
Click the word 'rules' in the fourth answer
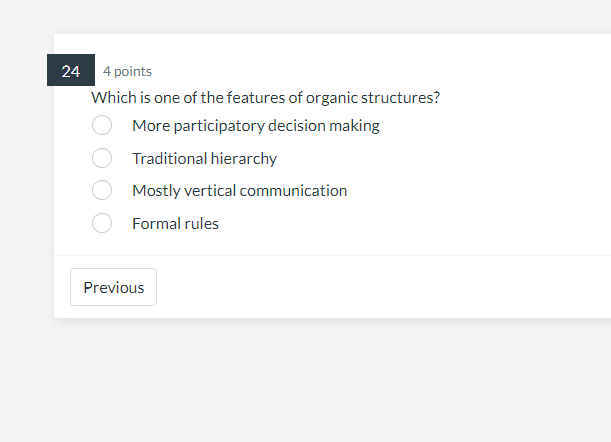coord(200,223)
